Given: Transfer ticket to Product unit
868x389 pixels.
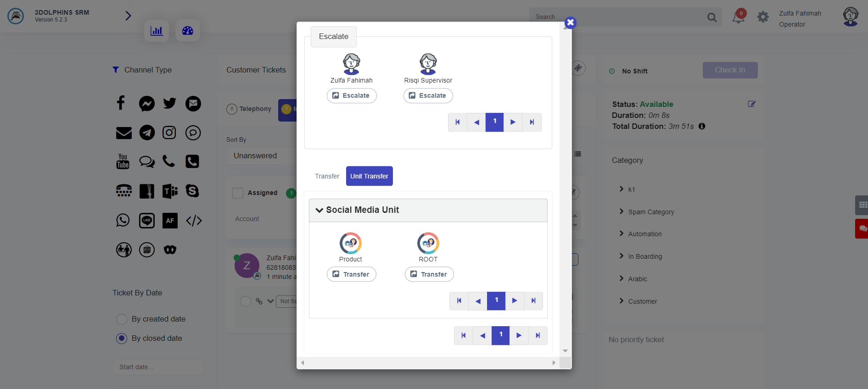Looking at the screenshot, I should click(351, 274).
